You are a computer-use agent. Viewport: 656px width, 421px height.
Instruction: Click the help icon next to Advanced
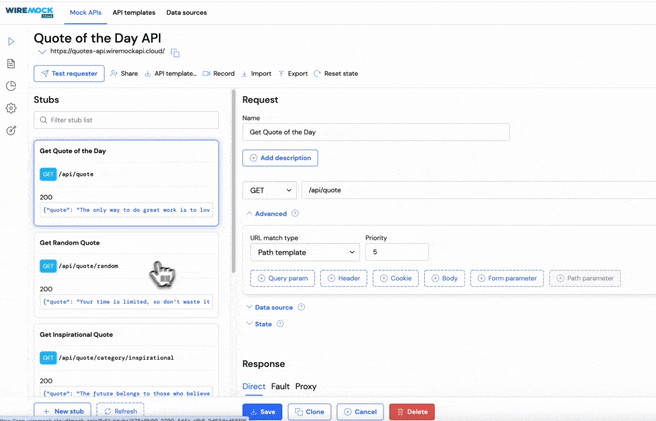(x=295, y=213)
